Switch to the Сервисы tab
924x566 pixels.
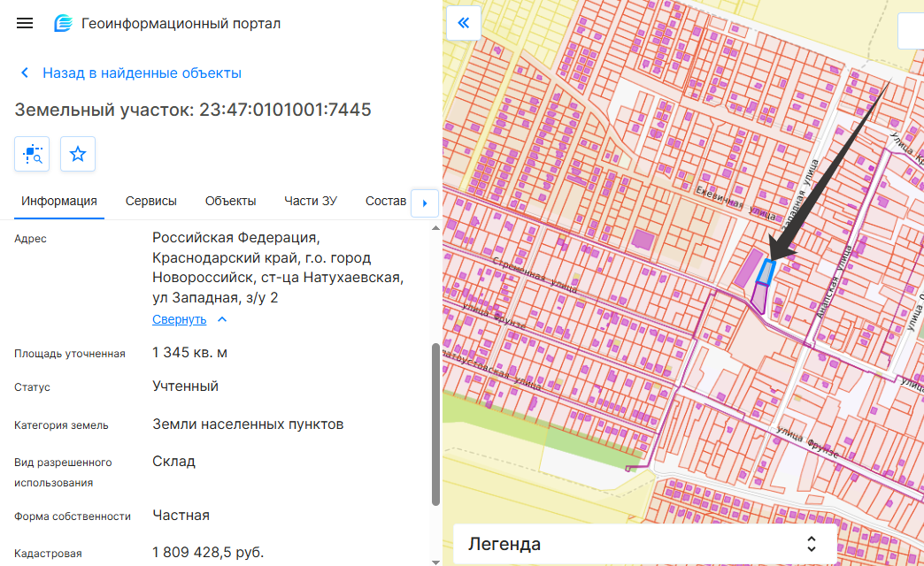(x=150, y=201)
